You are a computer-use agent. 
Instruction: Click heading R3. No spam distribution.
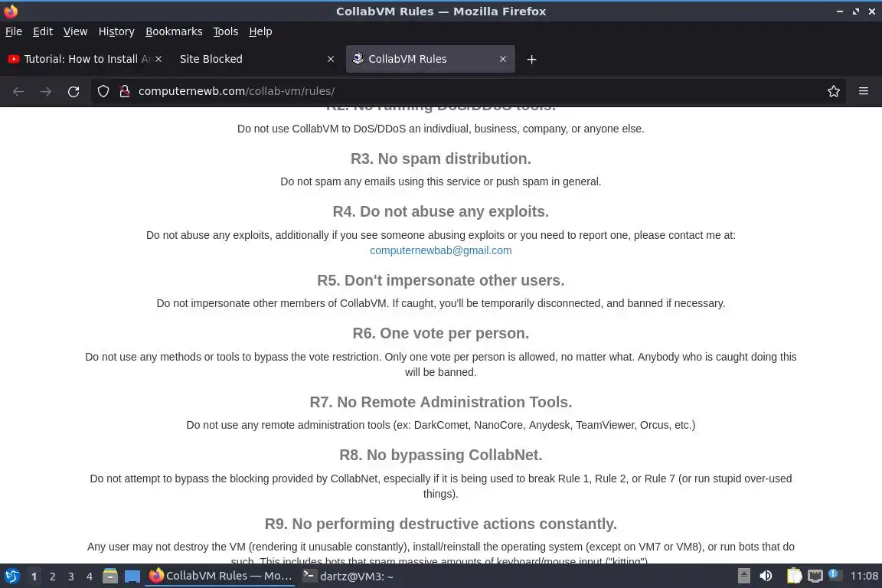click(x=440, y=158)
